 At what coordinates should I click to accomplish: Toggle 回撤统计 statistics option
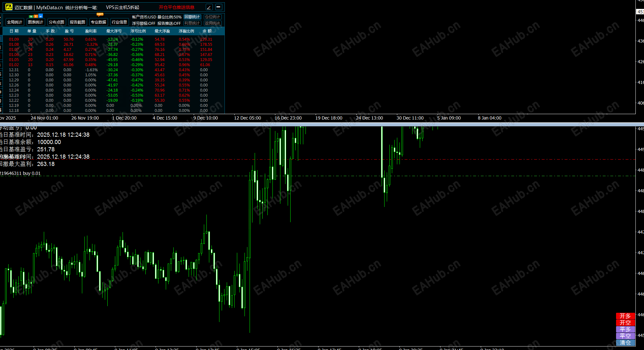pyautogui.click(x=192, y=17)
